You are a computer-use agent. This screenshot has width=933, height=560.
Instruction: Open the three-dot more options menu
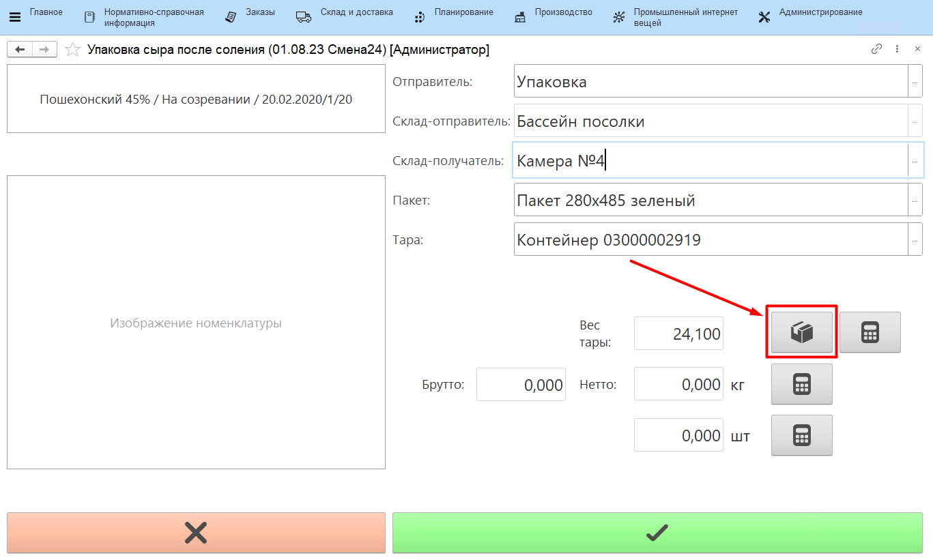pos(898,49)
